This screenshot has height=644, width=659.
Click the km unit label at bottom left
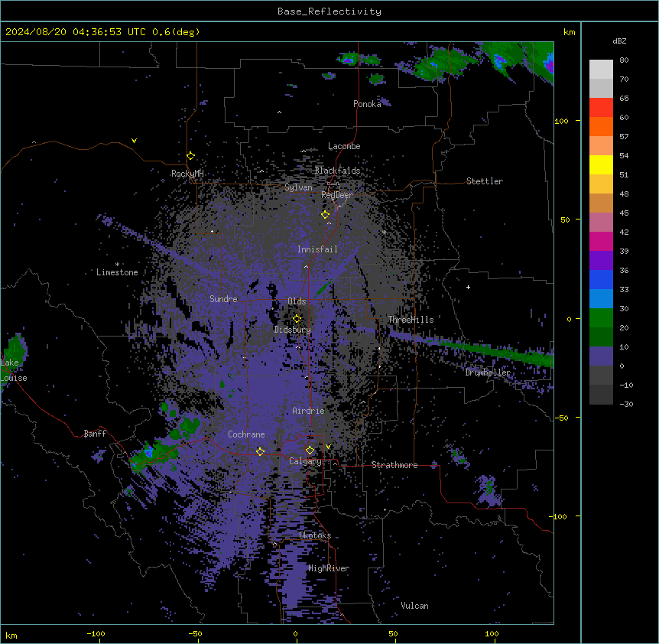[11, 636]
